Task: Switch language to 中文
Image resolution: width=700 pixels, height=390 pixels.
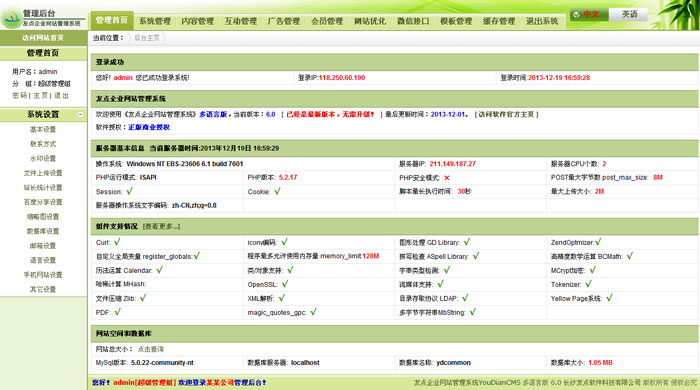Action: tap(589, 14)
